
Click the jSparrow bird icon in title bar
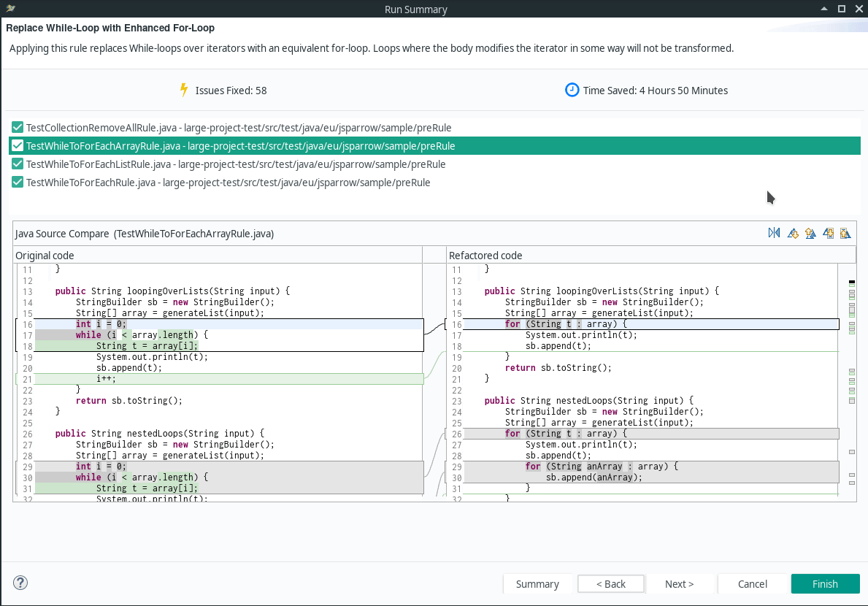tap(10, 8)
